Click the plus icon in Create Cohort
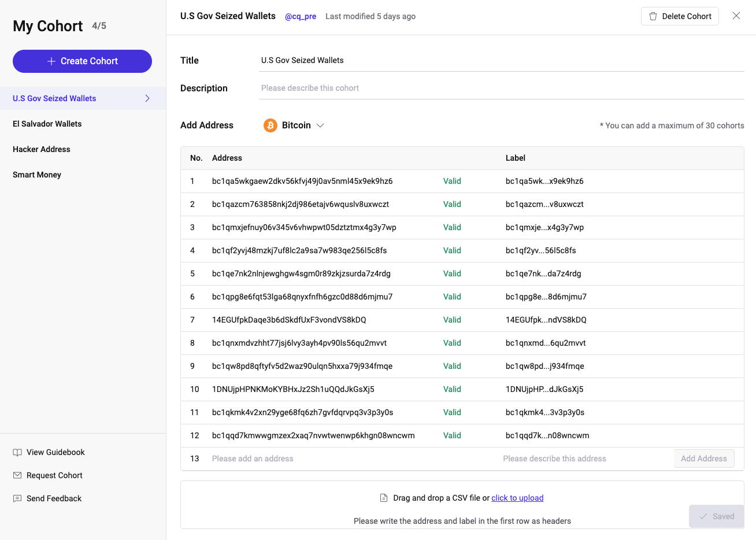 pyautogui.click(x=51, y=61)
